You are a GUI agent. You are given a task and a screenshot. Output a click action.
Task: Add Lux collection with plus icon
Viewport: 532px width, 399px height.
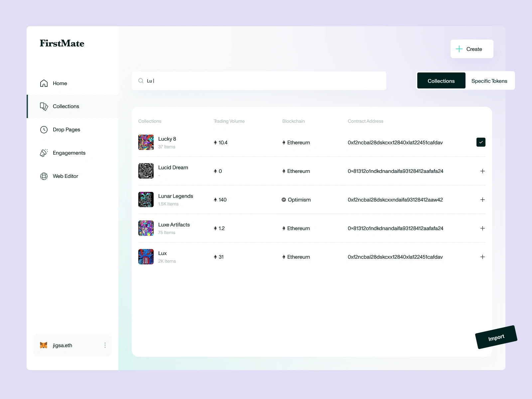click(482, 257)
